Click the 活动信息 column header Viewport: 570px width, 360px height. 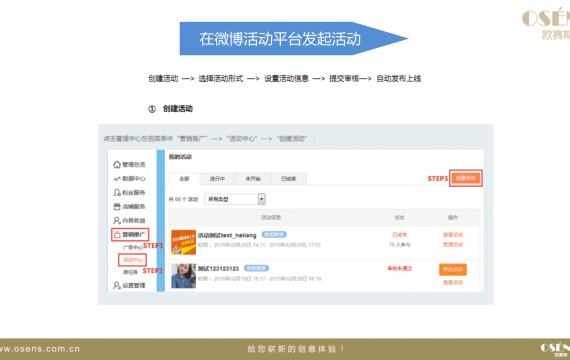tap(271, 217)
